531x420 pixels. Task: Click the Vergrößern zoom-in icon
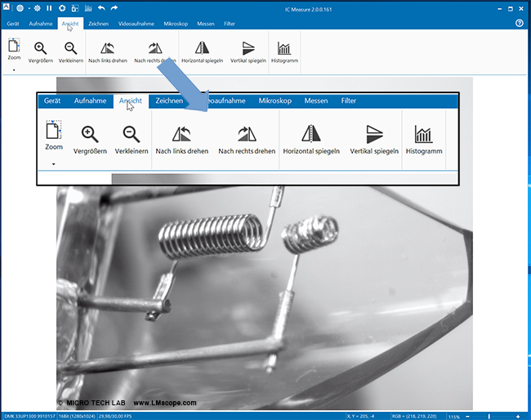[x=40, y=49]
